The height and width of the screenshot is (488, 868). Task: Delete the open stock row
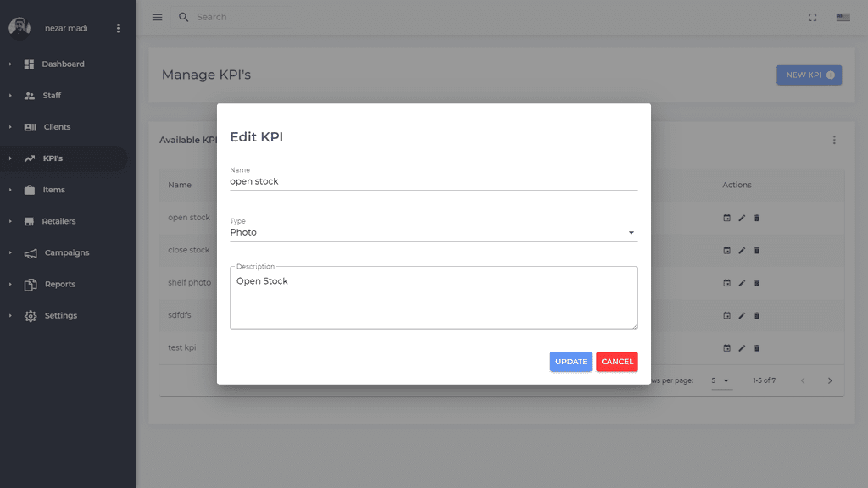(x=757, y=218)
